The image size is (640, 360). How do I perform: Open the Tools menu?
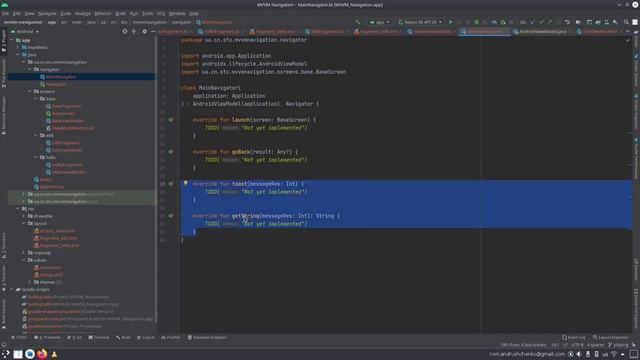[x=147, y=13]
